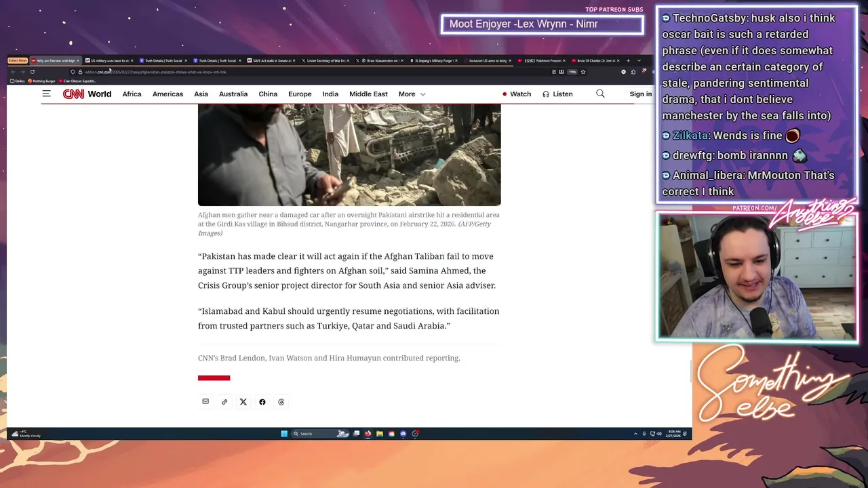Open File Explorer from taskbar
This screenshot has height=488, width=868.
coord(380,434)
